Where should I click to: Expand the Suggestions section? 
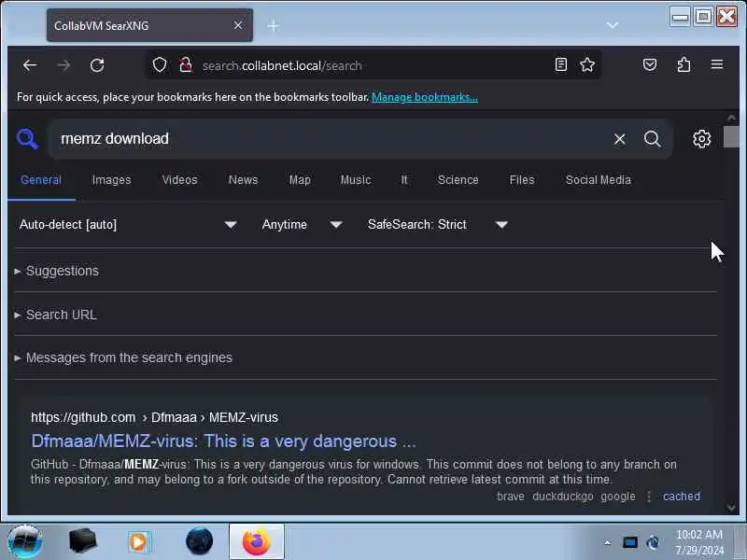tap(57, 271)
